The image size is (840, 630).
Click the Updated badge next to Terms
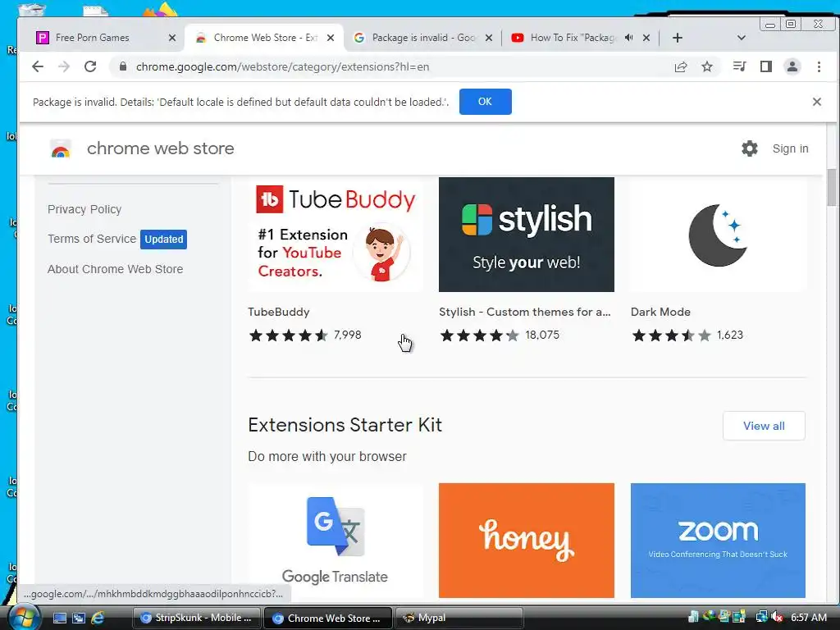click(x=163, y=240)
